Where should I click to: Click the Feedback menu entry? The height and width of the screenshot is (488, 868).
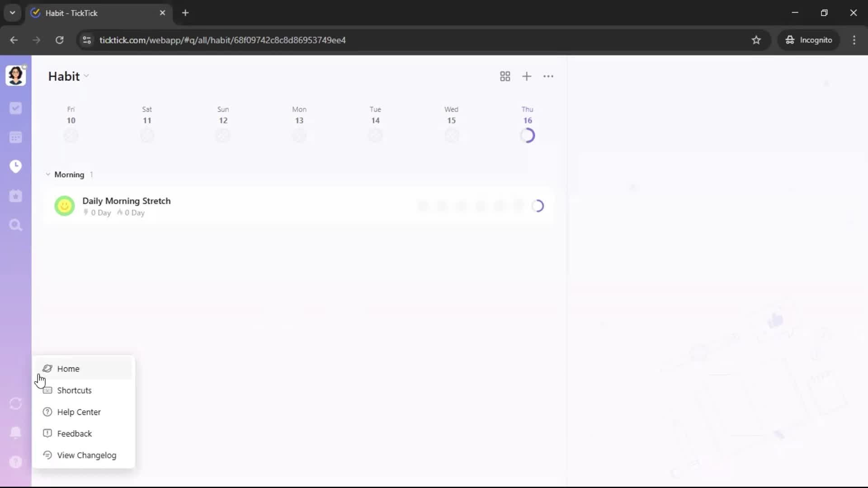click(74, 434)
